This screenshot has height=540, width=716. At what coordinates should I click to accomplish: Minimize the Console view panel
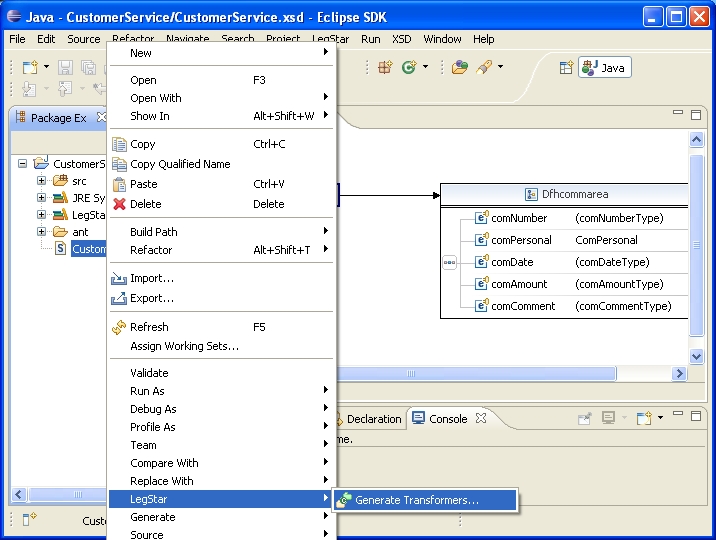tap(678, 414)
